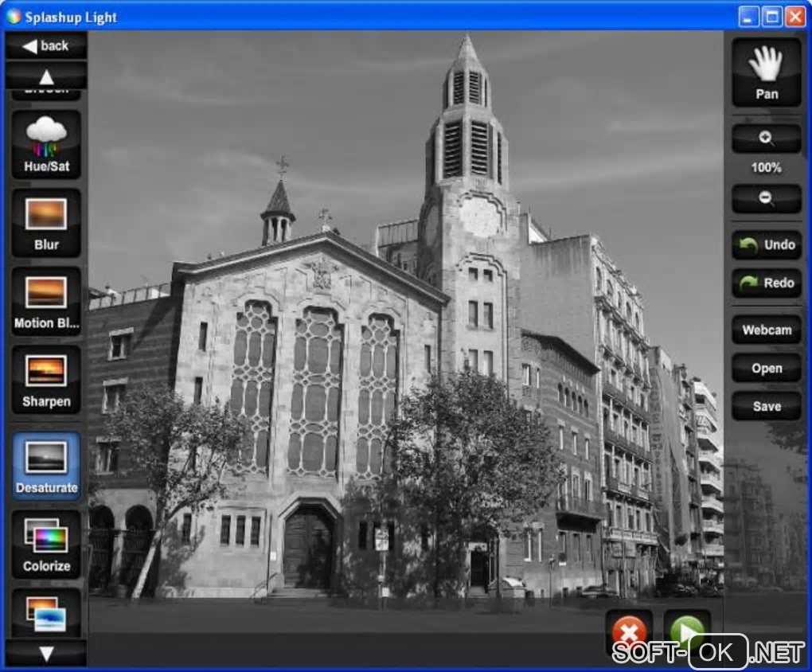
Task: Move the filter list down with the down arrow
Action: click(x=46, y=654)
